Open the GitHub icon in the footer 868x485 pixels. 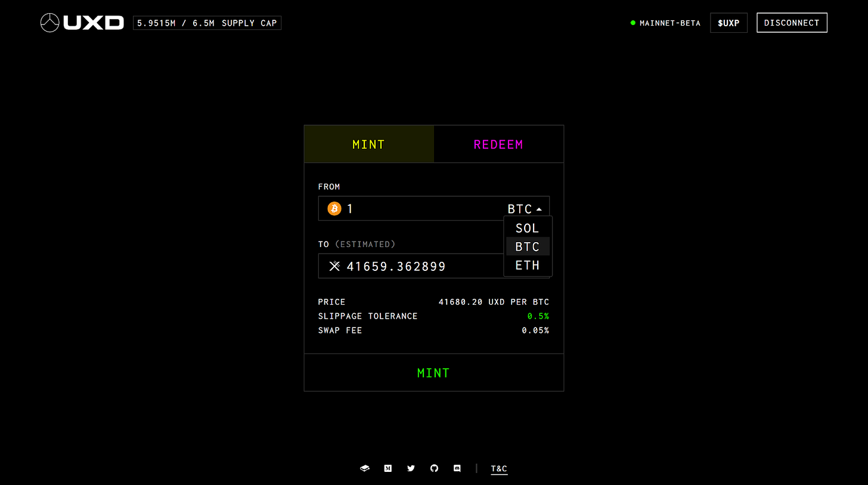434,468
